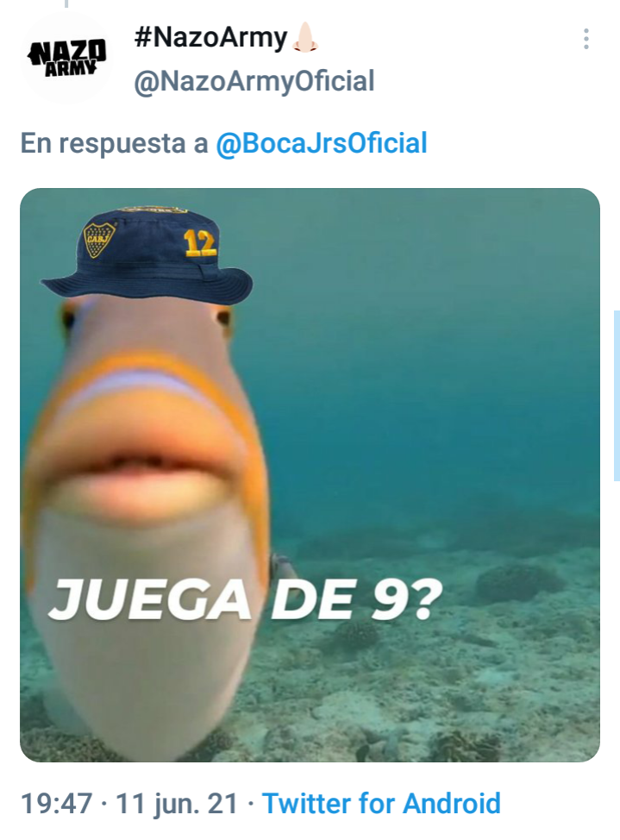Click the CABJ crest on the hat

(100, 240)
